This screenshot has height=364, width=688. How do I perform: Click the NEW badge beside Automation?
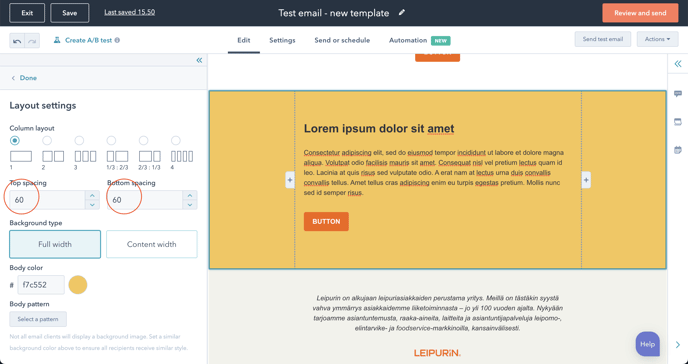coord(441,41)
